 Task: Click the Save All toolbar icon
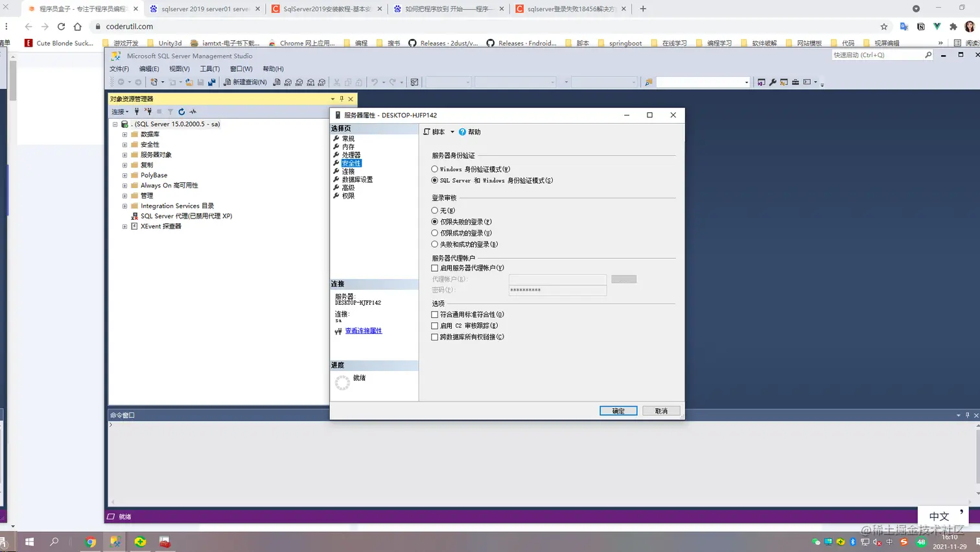tap(212, 82)
